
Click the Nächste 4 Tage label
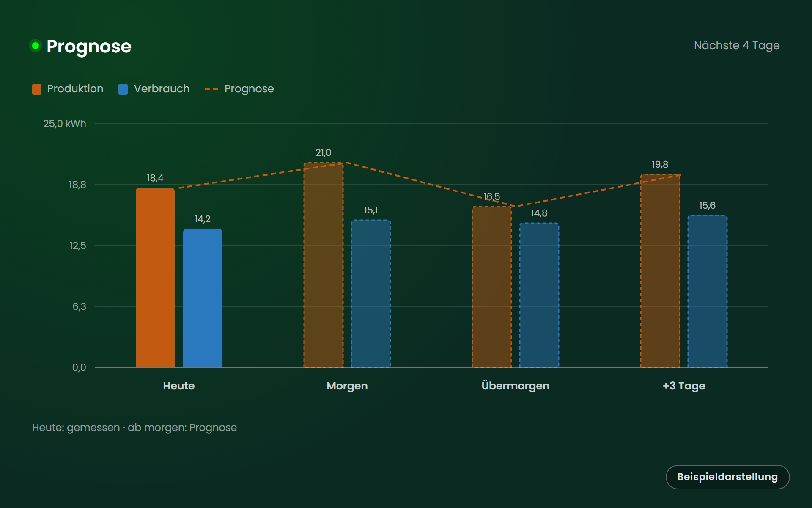tap(737, 45)
